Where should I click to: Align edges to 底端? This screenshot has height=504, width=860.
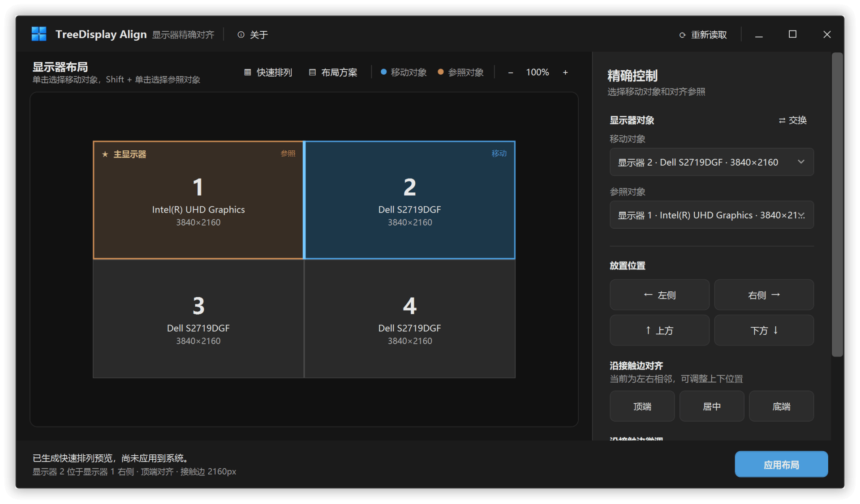pyautogui.click(x=781, y=406)
